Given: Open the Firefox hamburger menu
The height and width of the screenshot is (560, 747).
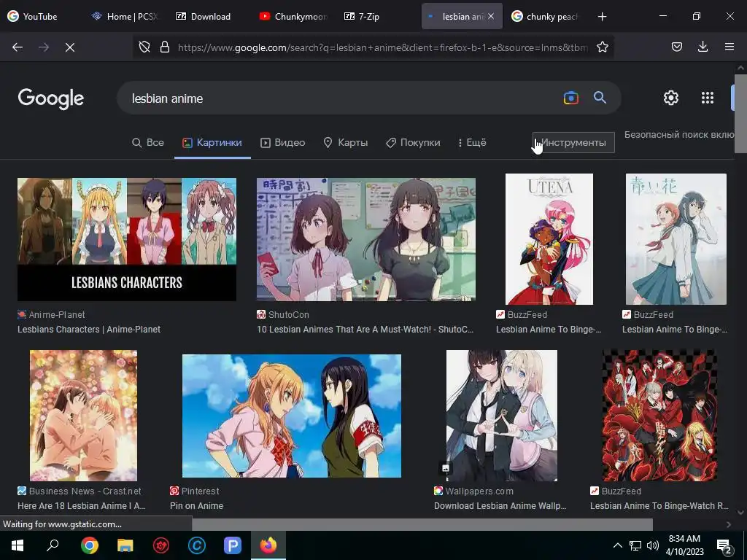Looking at the screenshot, I should [x=729, y=47].
